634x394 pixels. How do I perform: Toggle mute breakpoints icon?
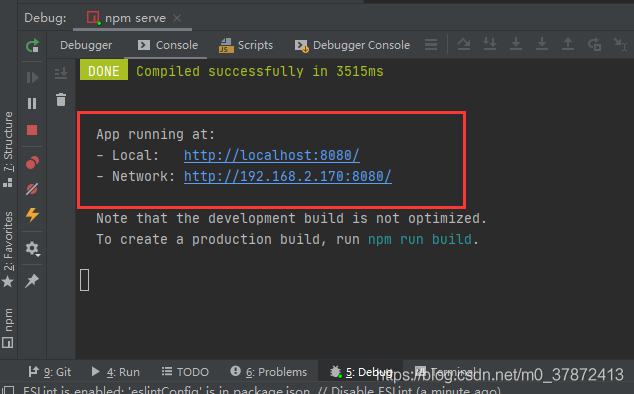(32, 189)
